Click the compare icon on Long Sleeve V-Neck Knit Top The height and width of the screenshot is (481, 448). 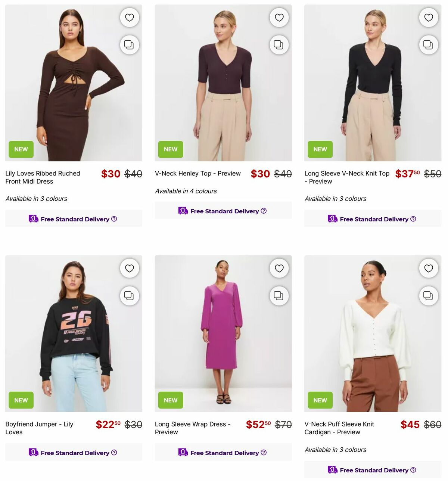point(429,45)
